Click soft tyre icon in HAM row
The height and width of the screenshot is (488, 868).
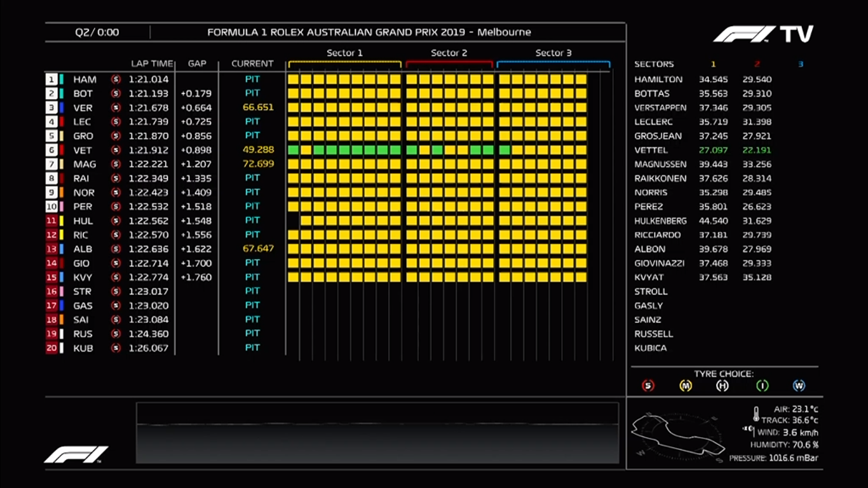116,79
